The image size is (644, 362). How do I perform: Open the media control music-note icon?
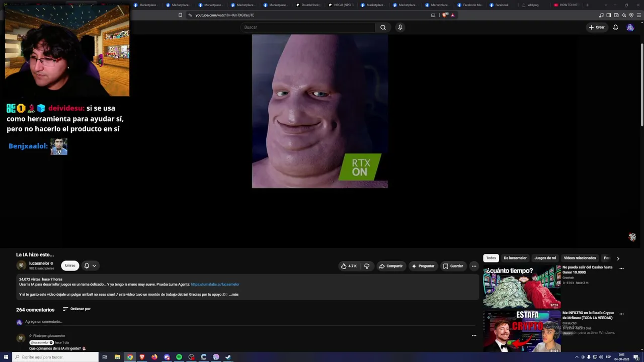[601, 15]
